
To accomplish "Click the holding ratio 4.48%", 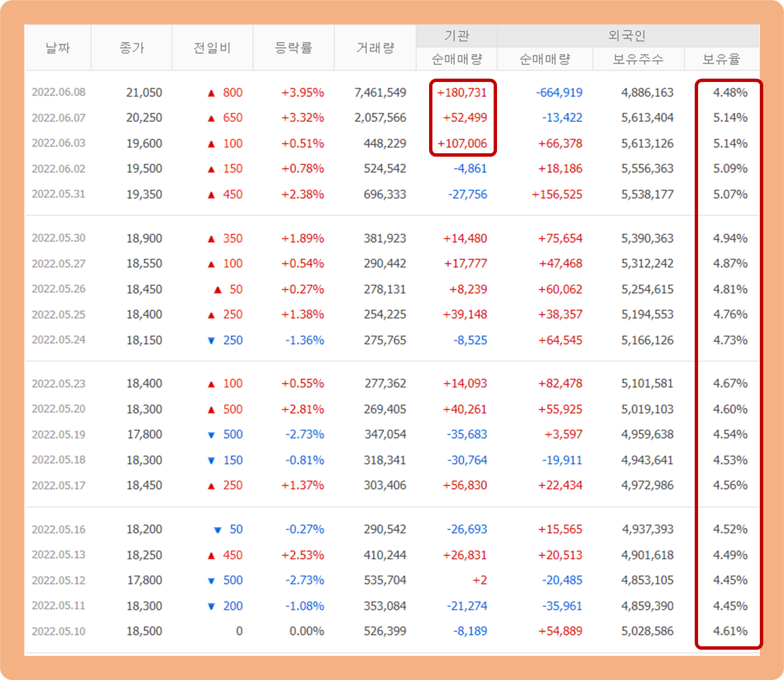I will tap(730, 92).
